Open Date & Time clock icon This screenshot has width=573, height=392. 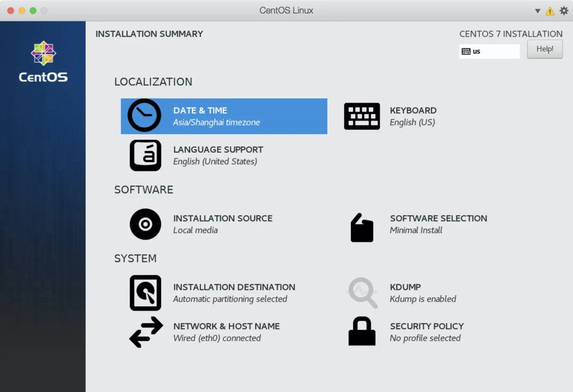144,115
